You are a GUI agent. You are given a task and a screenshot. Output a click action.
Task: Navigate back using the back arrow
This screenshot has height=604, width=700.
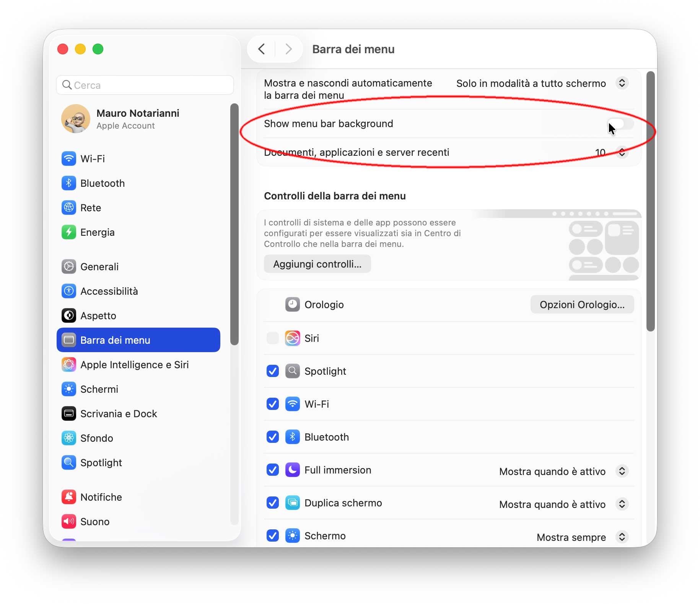[262, 49]
